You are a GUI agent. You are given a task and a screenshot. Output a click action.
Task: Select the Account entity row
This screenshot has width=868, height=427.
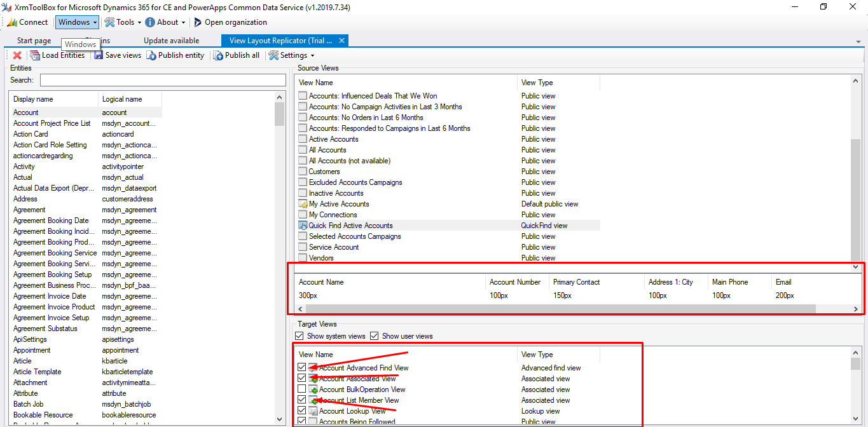coord(86,112)
